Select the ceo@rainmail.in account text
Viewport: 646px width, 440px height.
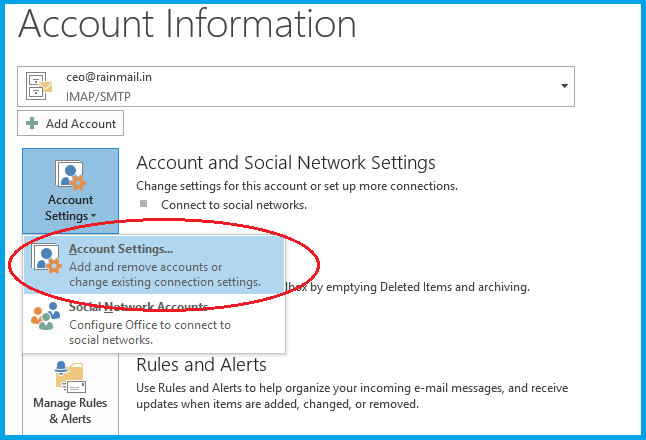click(109, 77)
